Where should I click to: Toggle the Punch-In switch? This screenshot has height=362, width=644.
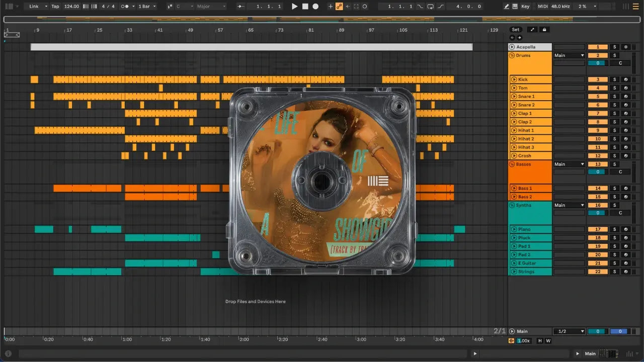(420, 7)
